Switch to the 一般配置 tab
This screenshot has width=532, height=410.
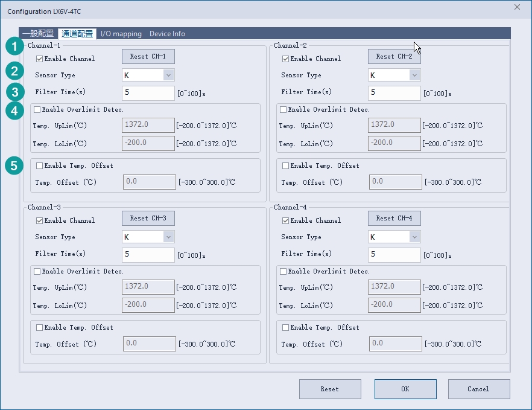pos(38,34)
